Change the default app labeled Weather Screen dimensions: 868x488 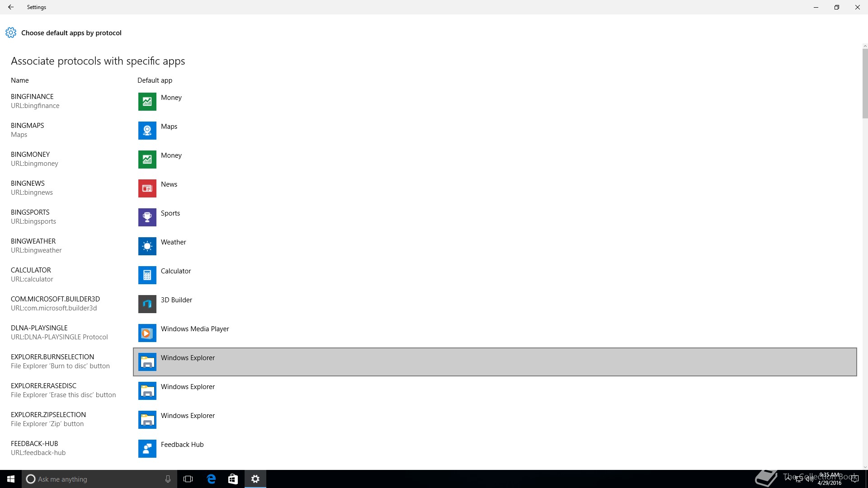(x=495, y=246)
